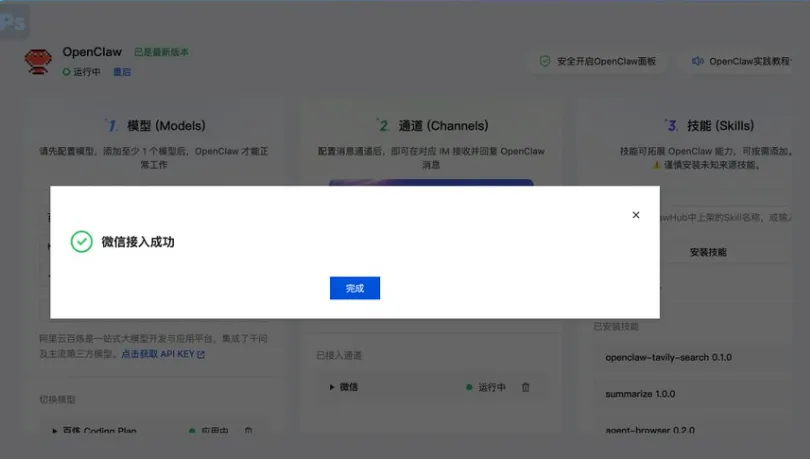Click the 已安装技能 label
This screenshot has height=459, width=810.
616,326
